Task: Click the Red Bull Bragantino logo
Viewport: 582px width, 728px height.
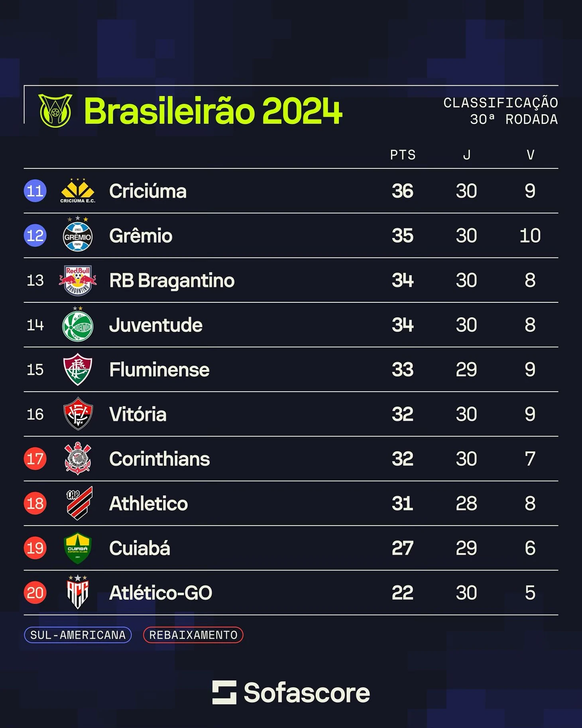Action: tap(78, 280)
